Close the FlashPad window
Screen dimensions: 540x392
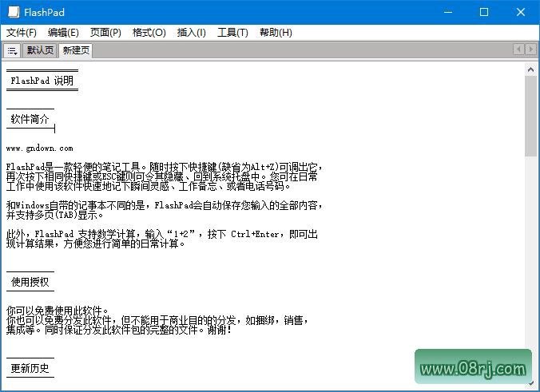tap(521, 12)
